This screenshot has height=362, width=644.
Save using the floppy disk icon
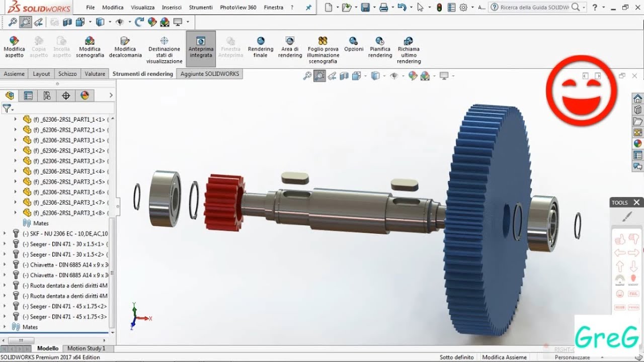tap(365, 8)
